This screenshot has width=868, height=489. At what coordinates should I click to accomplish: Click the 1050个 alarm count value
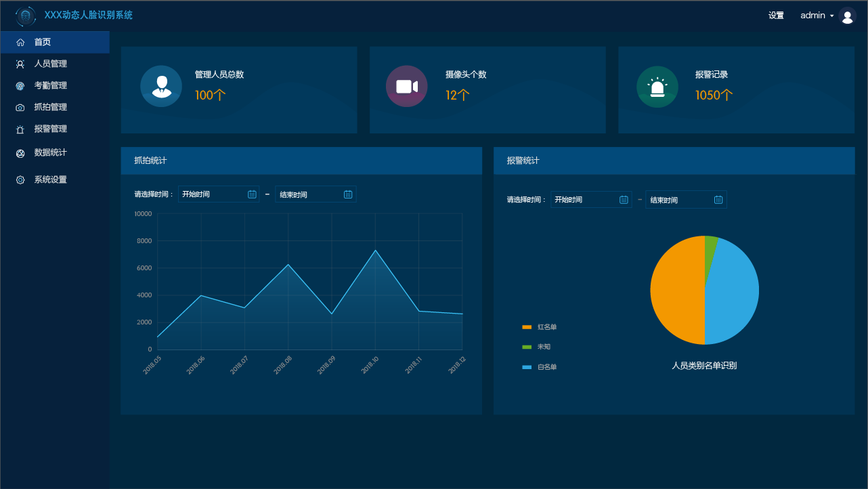[714, 95]
